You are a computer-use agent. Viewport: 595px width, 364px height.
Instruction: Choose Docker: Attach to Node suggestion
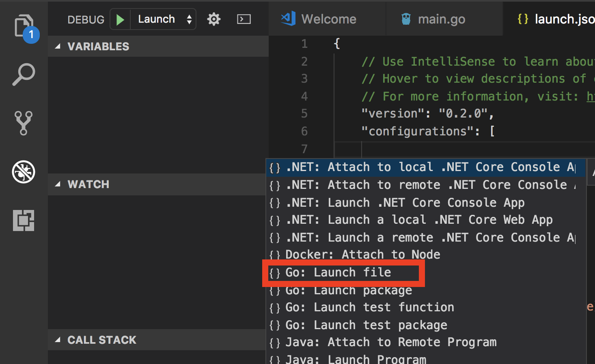point(426,255)
